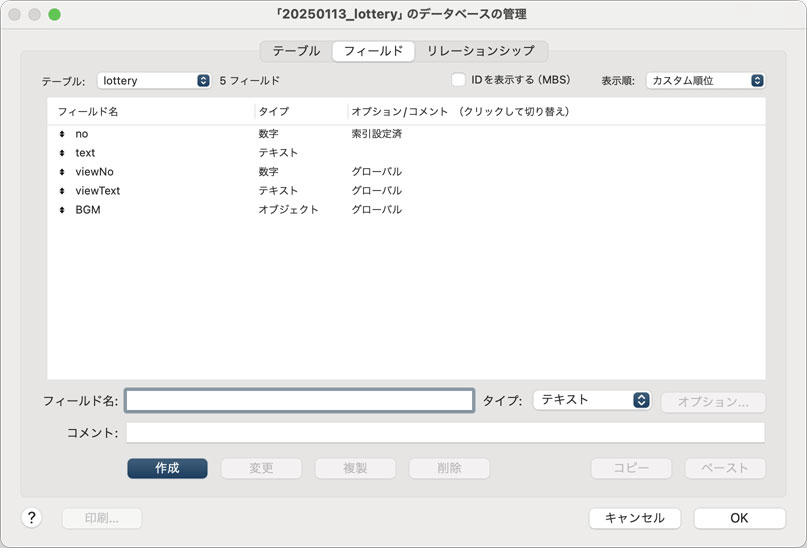This screenshot has height=548, width=807.
Task: Click the ペースト button
Action: pyautogui.click(x=725, y=468)
